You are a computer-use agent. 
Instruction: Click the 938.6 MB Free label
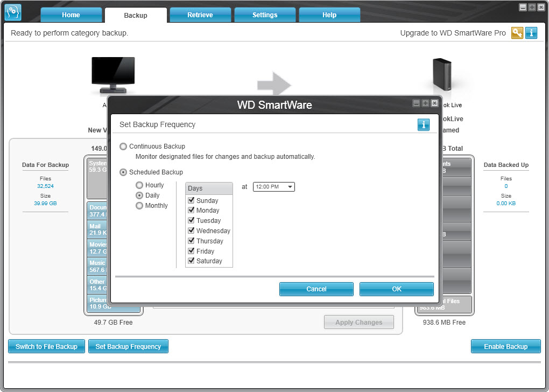tap(444, 323)
